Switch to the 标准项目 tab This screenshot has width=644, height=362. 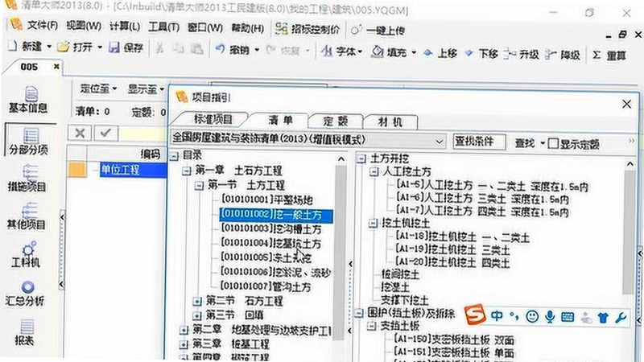213,119
